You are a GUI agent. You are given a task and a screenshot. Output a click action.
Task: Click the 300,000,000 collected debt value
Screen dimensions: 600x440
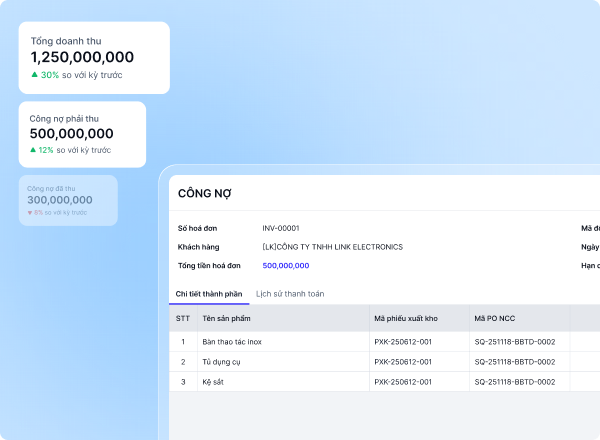pyautogui.click(x=60, y=200)
